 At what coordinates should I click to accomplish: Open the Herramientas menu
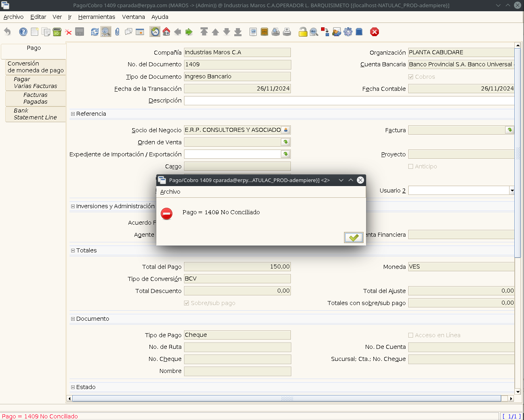click(97, 17)
